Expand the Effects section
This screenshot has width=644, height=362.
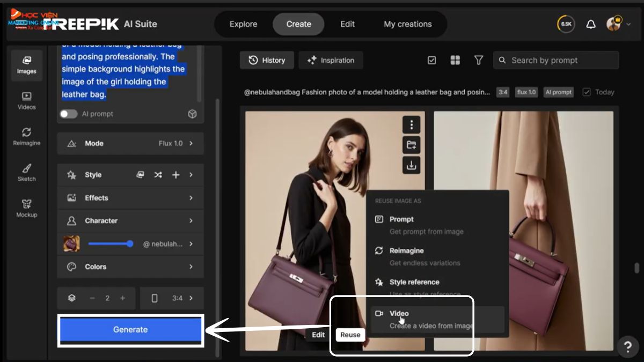(130, 198)
